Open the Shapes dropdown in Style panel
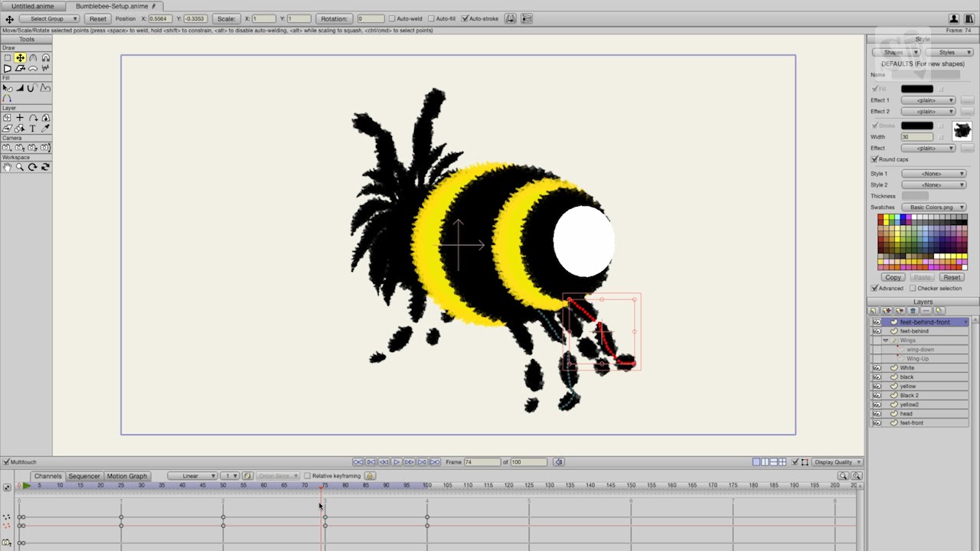 click(x=896, y=52)
